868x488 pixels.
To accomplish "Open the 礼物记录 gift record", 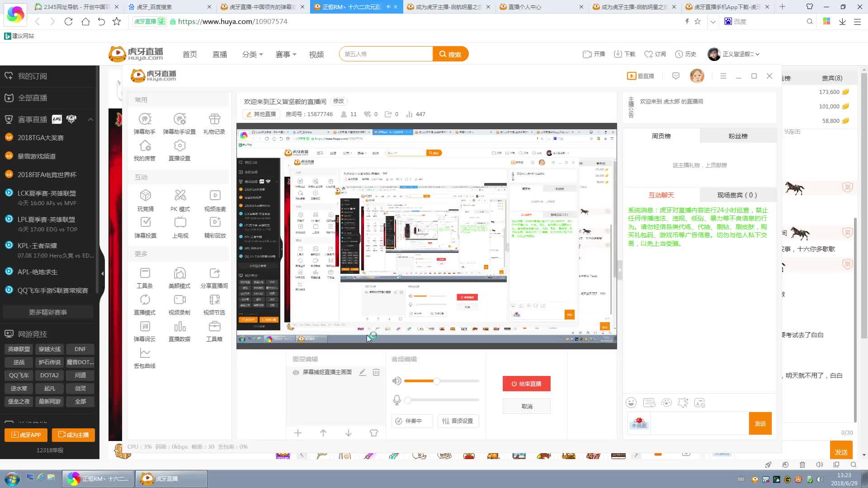I will pyautogui.click(x=214, y=123).
